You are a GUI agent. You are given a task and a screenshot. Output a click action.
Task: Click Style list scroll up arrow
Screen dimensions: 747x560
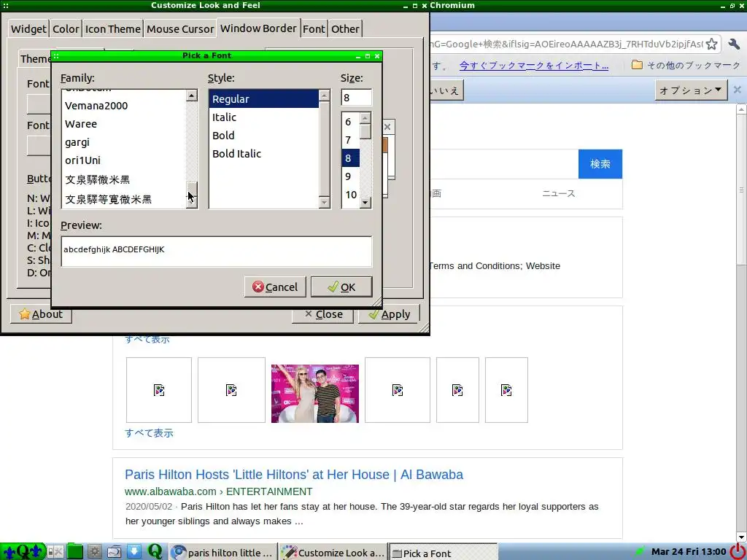coord(324,96)
